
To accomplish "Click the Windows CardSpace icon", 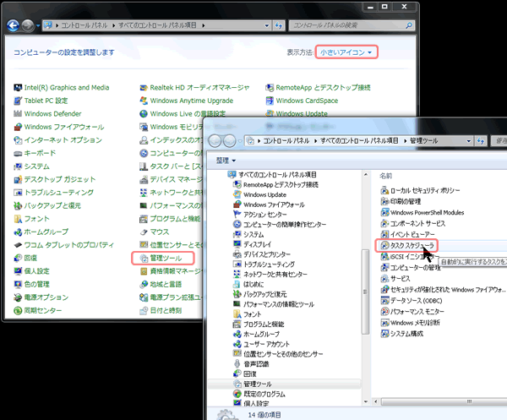I will [x=270, y=101].
